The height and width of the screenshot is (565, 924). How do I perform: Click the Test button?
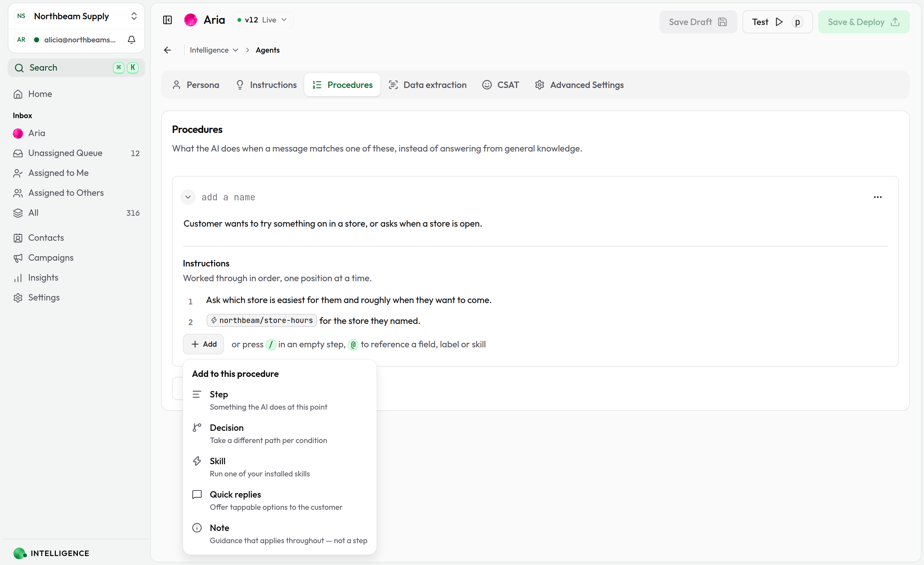pos(777,22)
